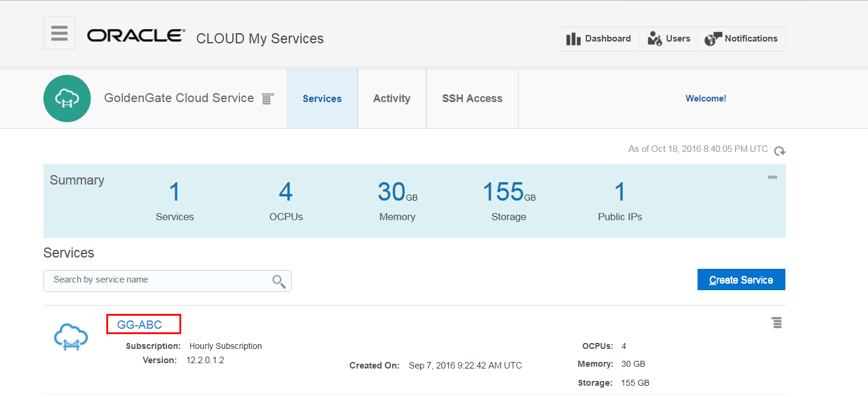The width and height of the screenshot is (868, 397).
Task: Click the GoldenGate Cloud Service round logo
Action: click(67, 99)
